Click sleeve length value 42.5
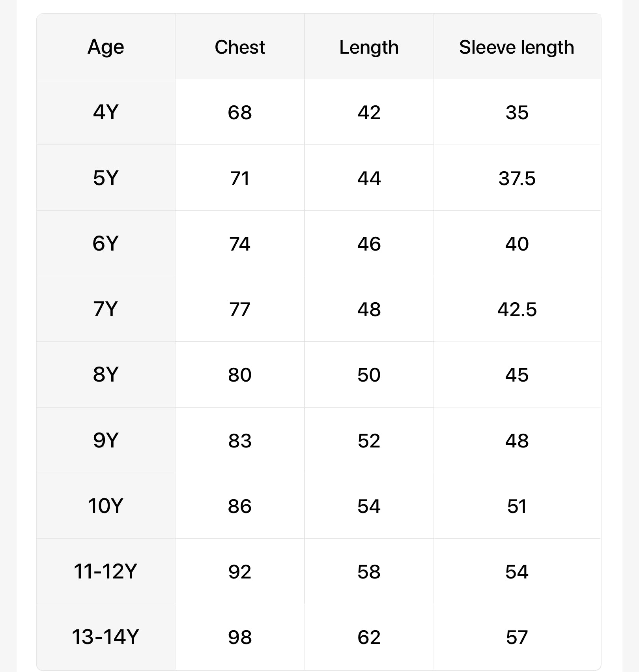The height and width of the screenshot is (672, 639). (x=517, y=309)
